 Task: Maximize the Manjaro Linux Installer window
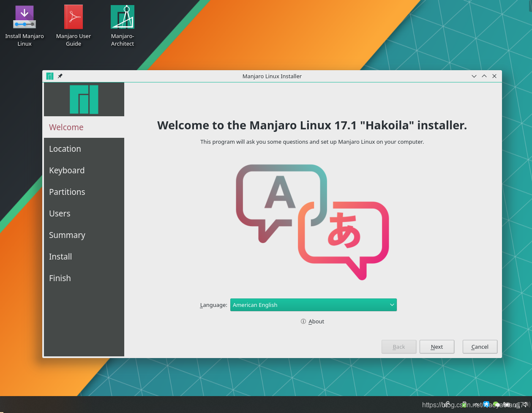pyautogui.click(x=484, y=76)
